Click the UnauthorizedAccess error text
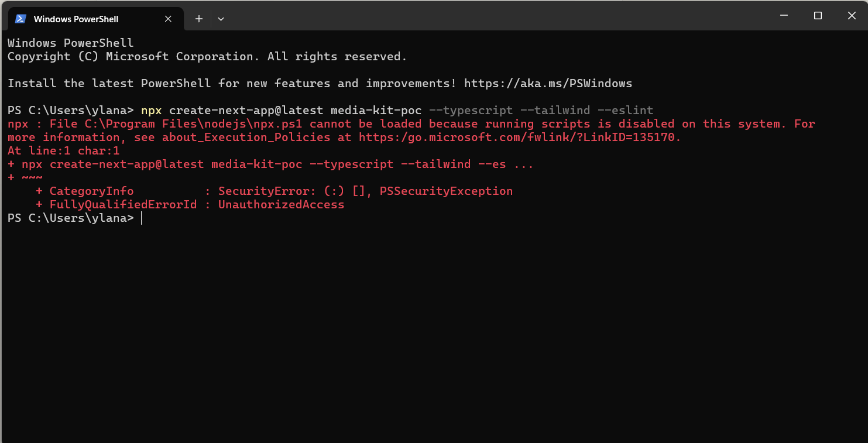This screenshot has height=443, width=868. pyautogui.click(x=281, y=204)
